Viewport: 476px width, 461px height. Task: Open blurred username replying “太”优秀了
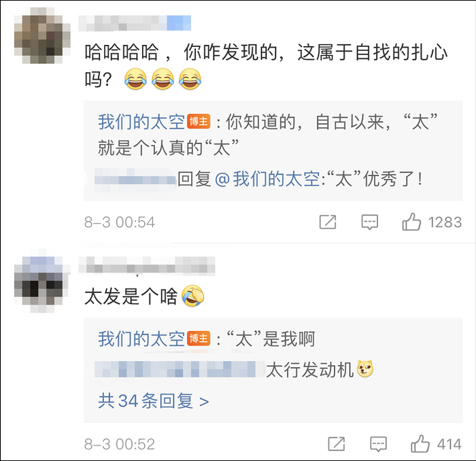click(135, 180)
